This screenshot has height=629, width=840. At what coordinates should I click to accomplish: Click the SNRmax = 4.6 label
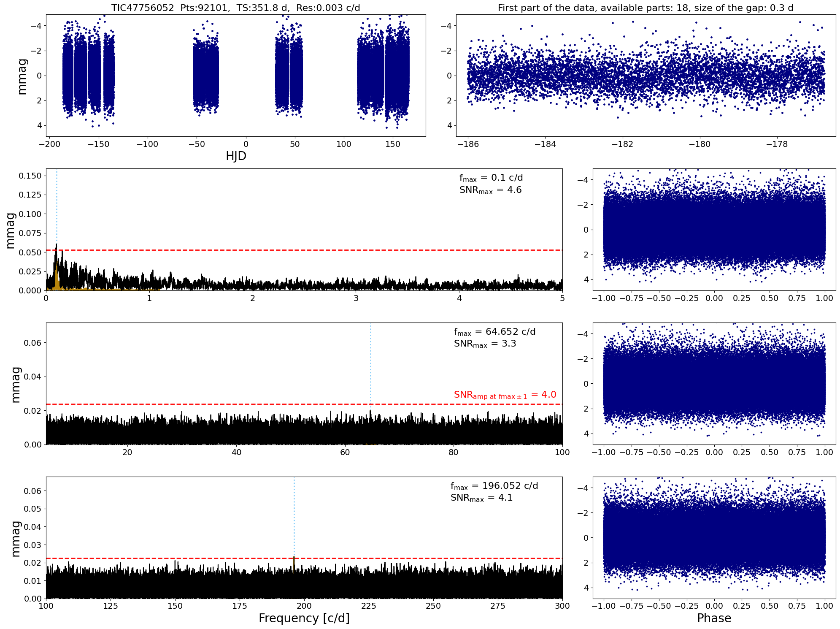(x=490, y=190)
